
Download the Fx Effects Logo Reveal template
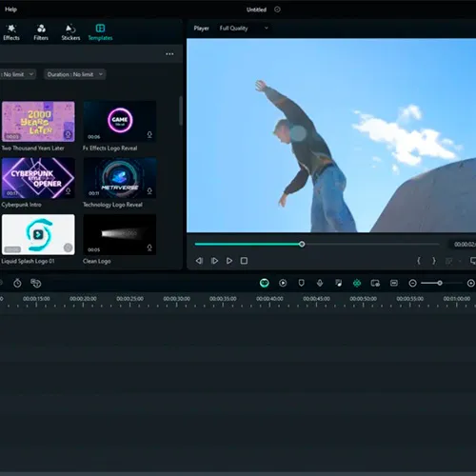[x=149, y=135]
